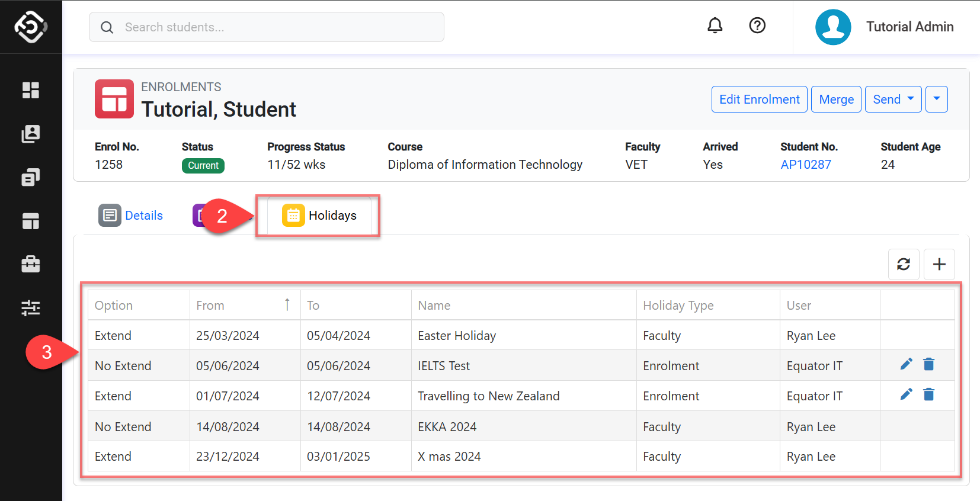Toggle sort arrow on From column
This screenshot has height=501, width=980.
click(287, 304)
